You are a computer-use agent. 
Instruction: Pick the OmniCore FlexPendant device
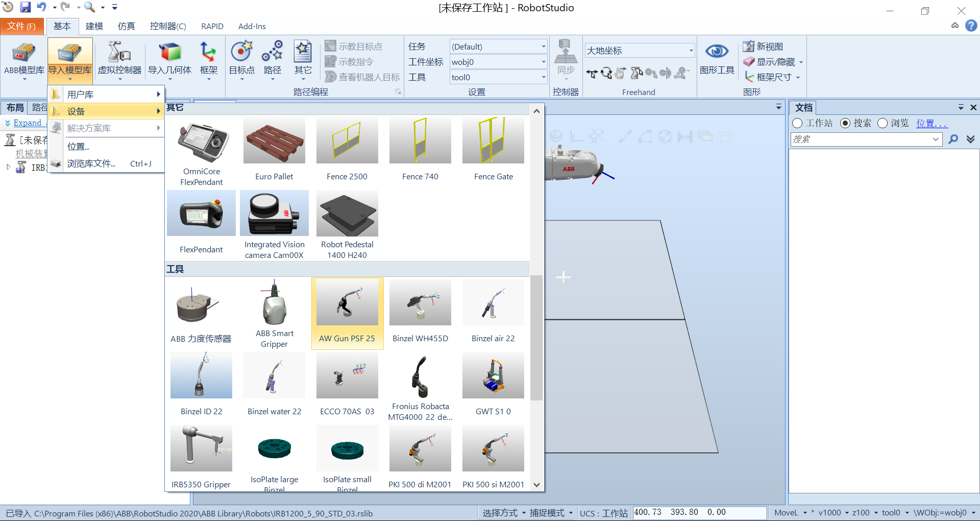click(x=201, y=152)
